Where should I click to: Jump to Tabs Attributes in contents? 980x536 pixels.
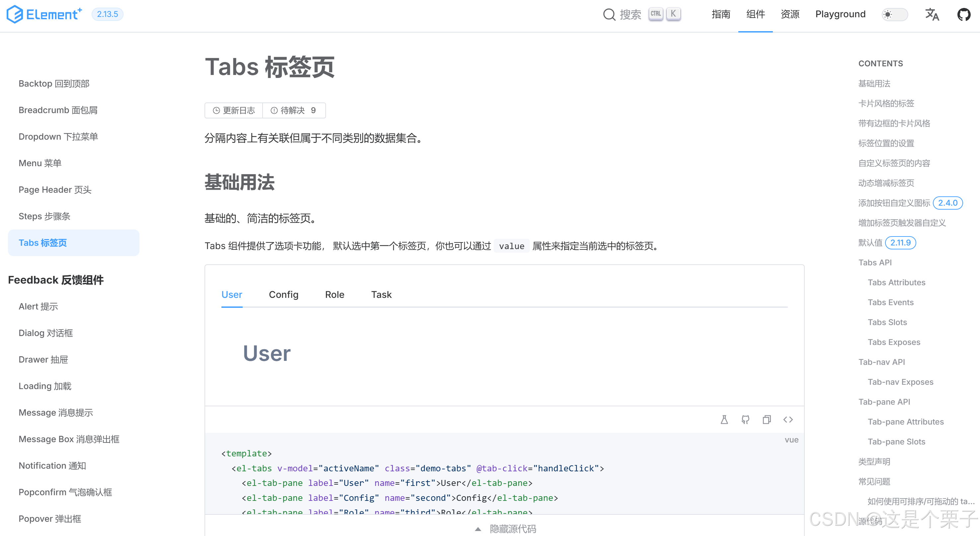point(896,283)
